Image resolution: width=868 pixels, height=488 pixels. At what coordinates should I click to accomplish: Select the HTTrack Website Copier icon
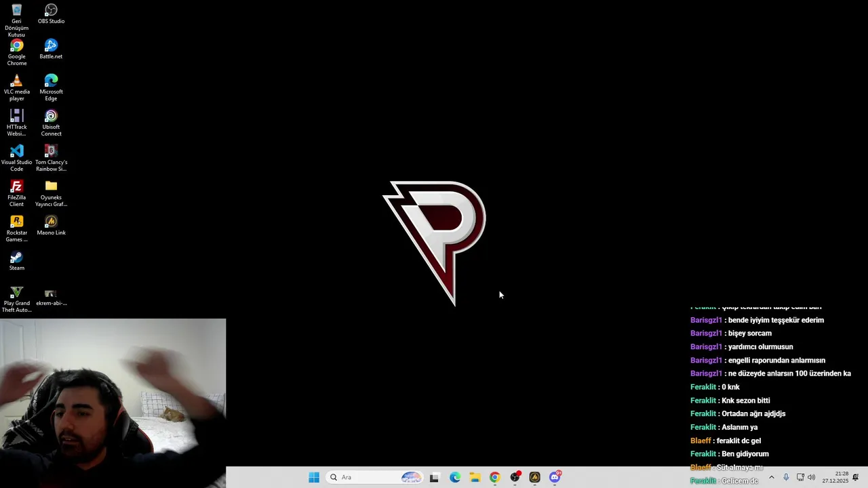point(16,123)
